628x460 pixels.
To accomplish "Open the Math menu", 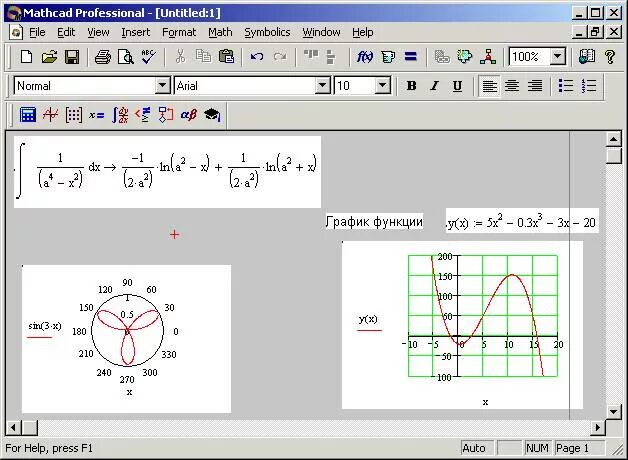I will (220, 32).
